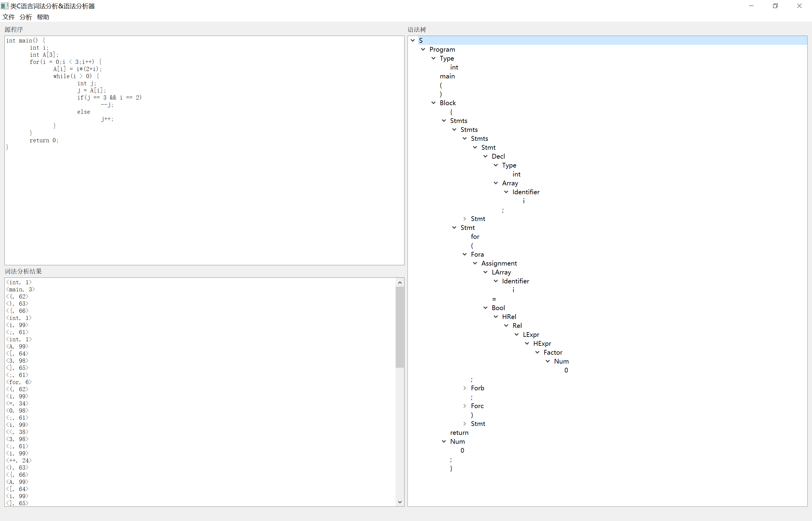Collapse the Program tree node
The width and height of the screenshot is (812, 521).
pyautogui.click(x=423, y=49)
